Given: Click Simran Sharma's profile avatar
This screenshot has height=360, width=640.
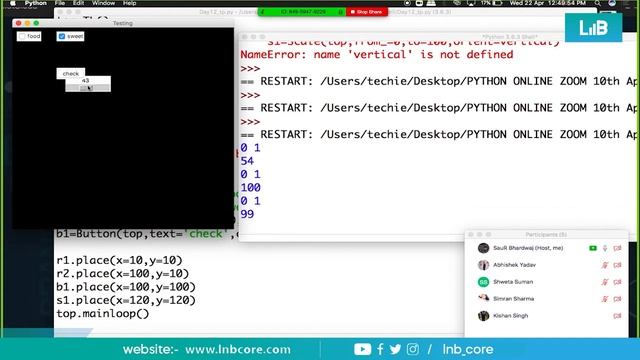Looking at the screenshot, I should tap(483, 299).
